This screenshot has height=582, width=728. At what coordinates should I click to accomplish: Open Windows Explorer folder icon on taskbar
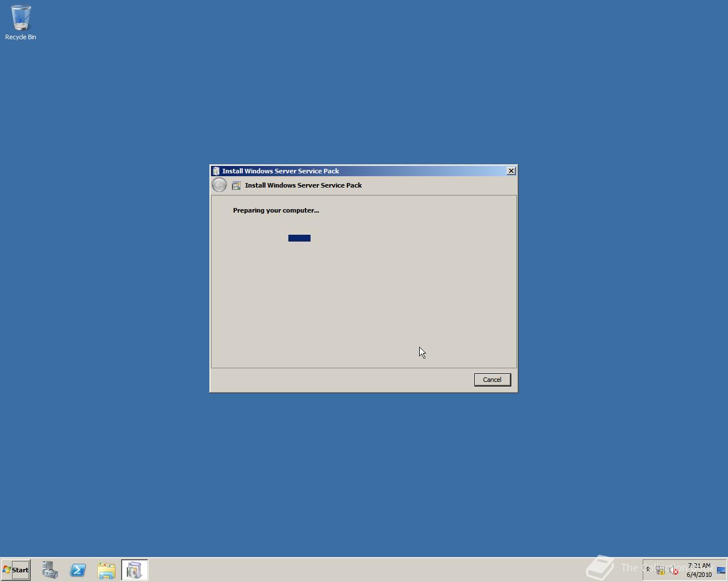[x=106, y=569]
